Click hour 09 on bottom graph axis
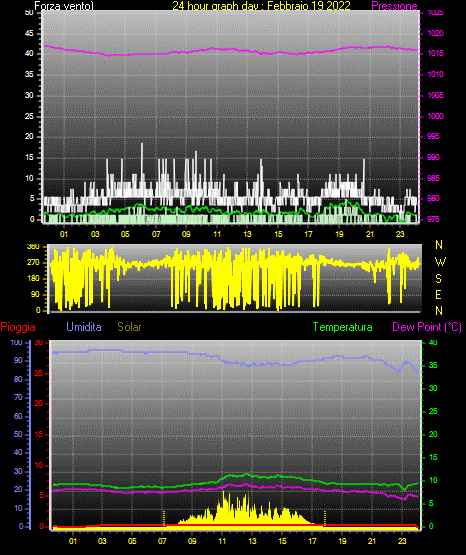466x555 pixels. click(192, 541)
